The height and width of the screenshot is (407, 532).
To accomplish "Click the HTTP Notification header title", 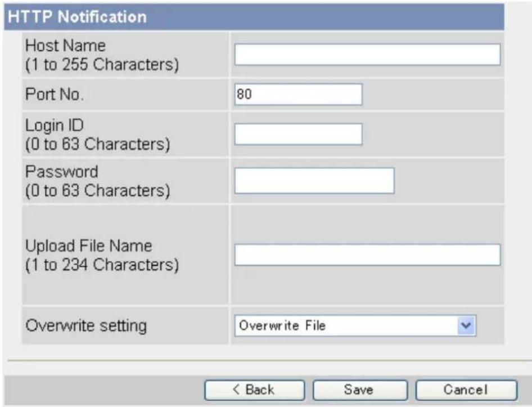I will [78, 17].
